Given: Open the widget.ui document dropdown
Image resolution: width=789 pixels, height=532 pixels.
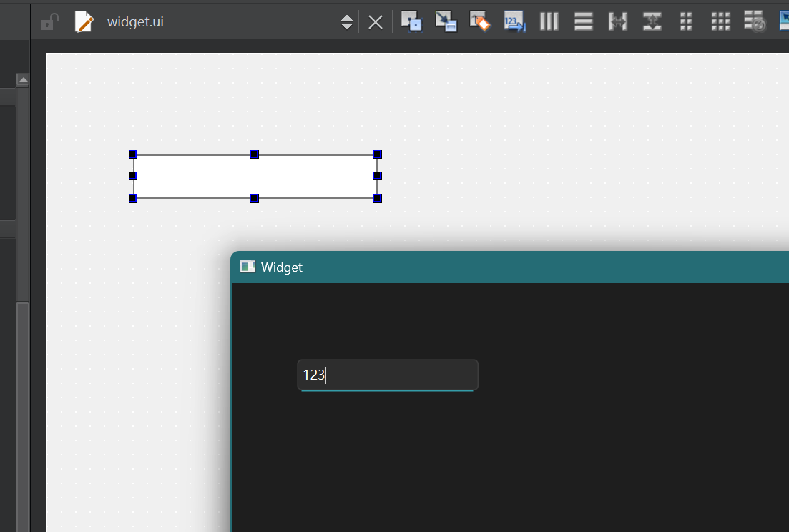Looking at the screenshot, I should tap(215, 22).
